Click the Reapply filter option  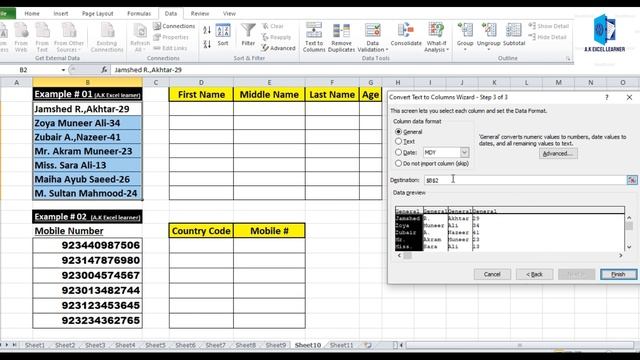coord(276,37)
